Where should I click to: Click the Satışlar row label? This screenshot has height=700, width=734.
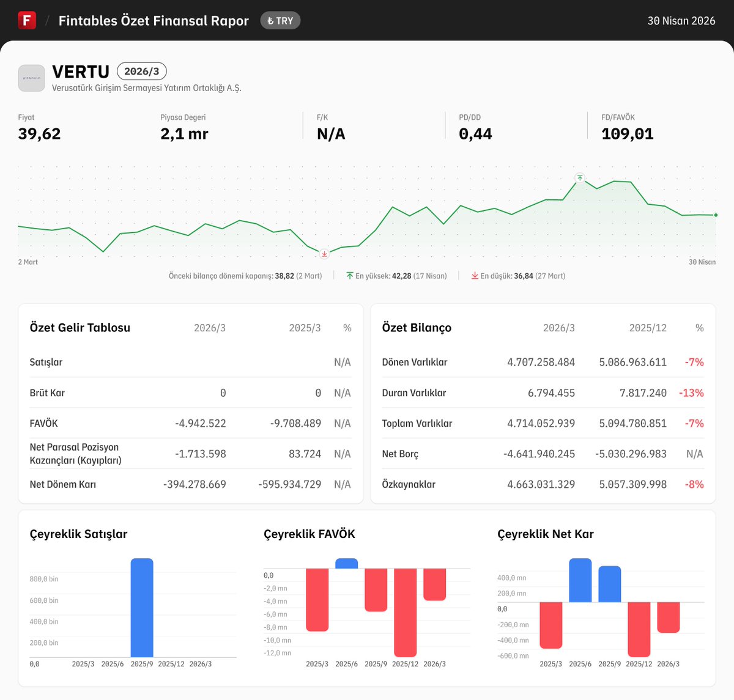pyautogui.click(x=46, y=362)
